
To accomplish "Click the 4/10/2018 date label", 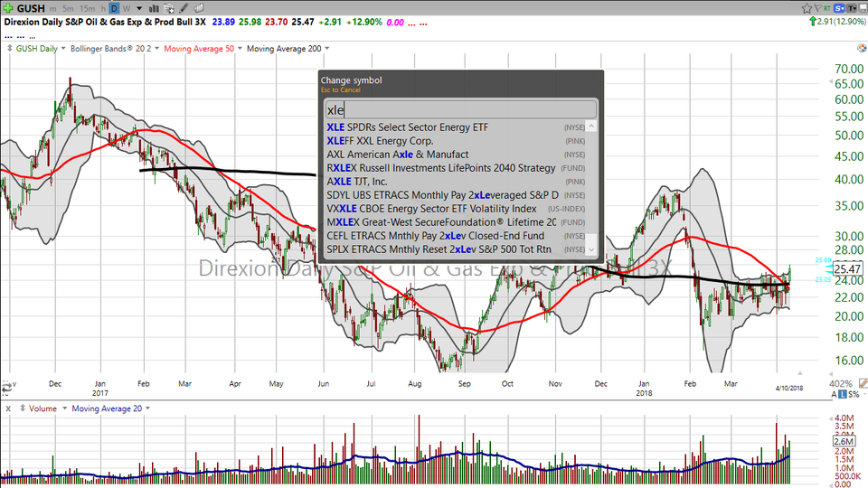I will [x=788, y=388].
